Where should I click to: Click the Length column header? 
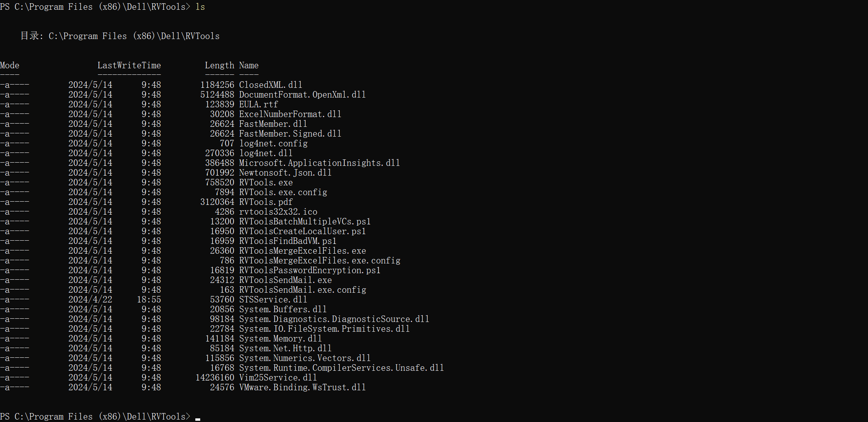point(219,65)
